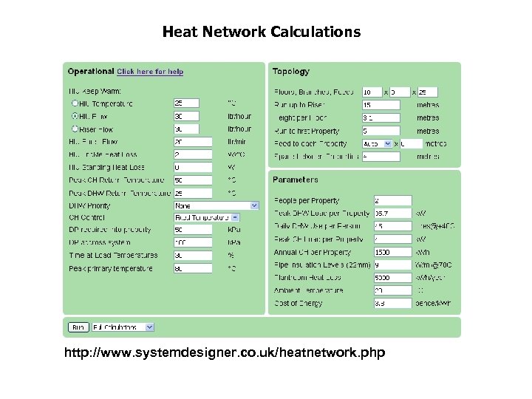Click the HIU Temperature input field
Image resolution: width=532 pixels, height=399 pixels.
(186, 103)
